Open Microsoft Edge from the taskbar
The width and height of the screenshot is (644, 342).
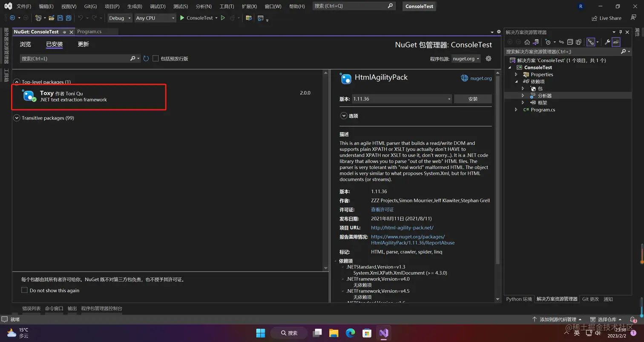coord(350,333)
